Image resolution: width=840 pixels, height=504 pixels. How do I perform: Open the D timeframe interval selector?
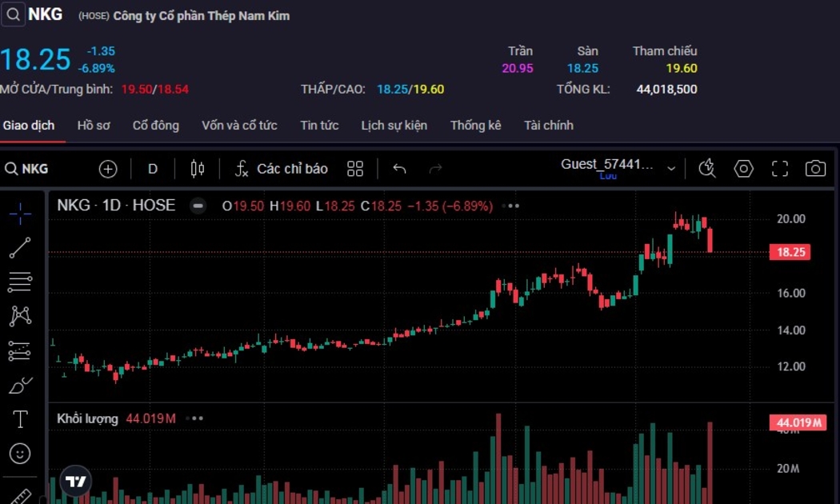pos(153,169)
